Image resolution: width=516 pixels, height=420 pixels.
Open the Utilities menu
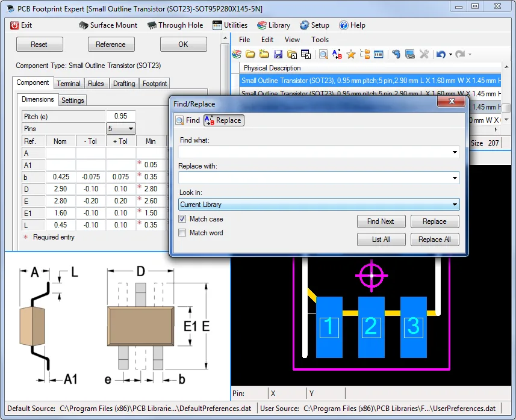tap(230, 25)
